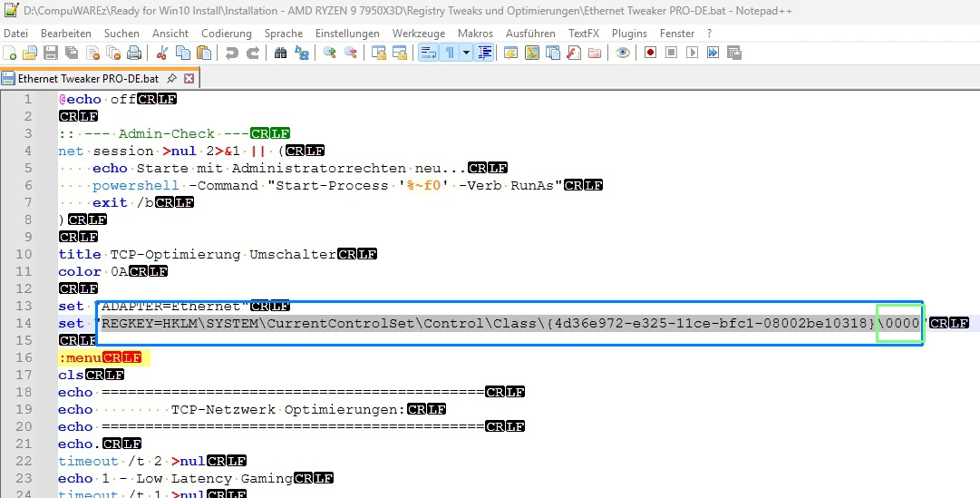Click the New file toolbar icon
This screenshot has width=980, height=498.
point(10,53)
